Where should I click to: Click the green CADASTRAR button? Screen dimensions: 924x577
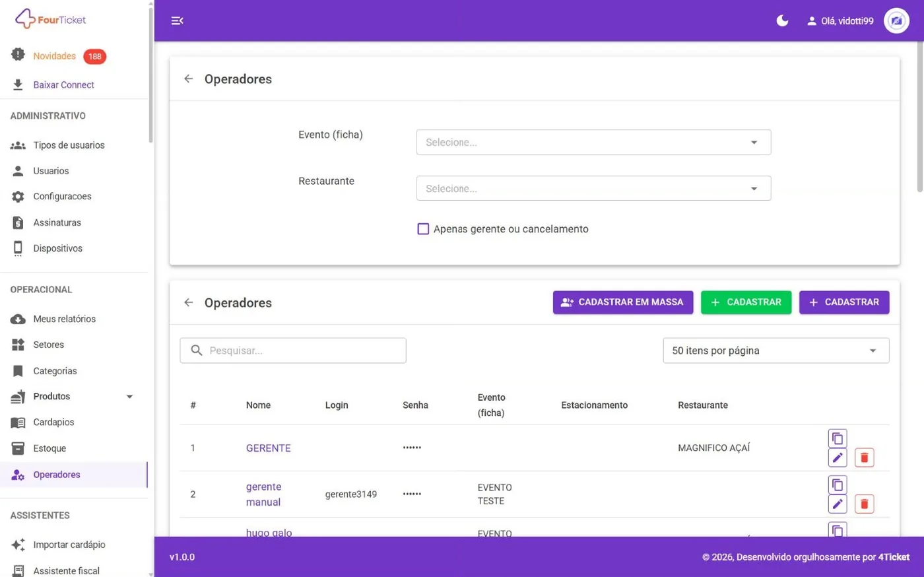[746, 302]
